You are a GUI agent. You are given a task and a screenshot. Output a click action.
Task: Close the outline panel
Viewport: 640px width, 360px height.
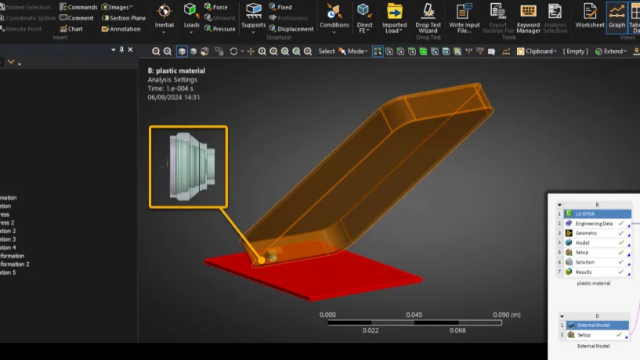(x=130, y=49)
